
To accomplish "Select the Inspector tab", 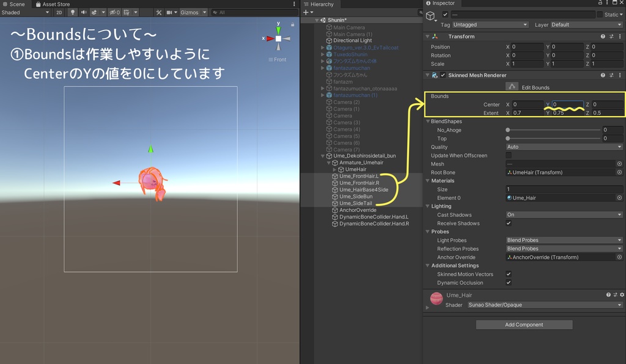I will [x=440, y=3].
